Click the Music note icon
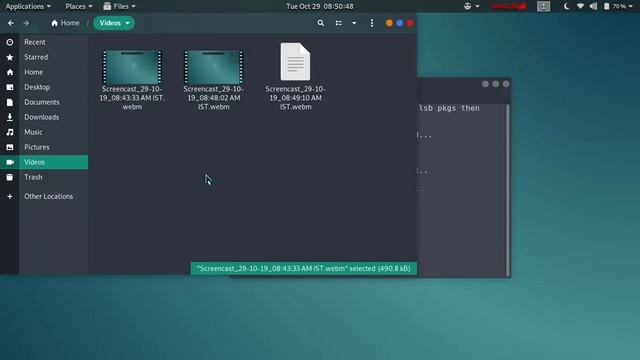This screenshot has height=360, width=640. coord(10,132)
